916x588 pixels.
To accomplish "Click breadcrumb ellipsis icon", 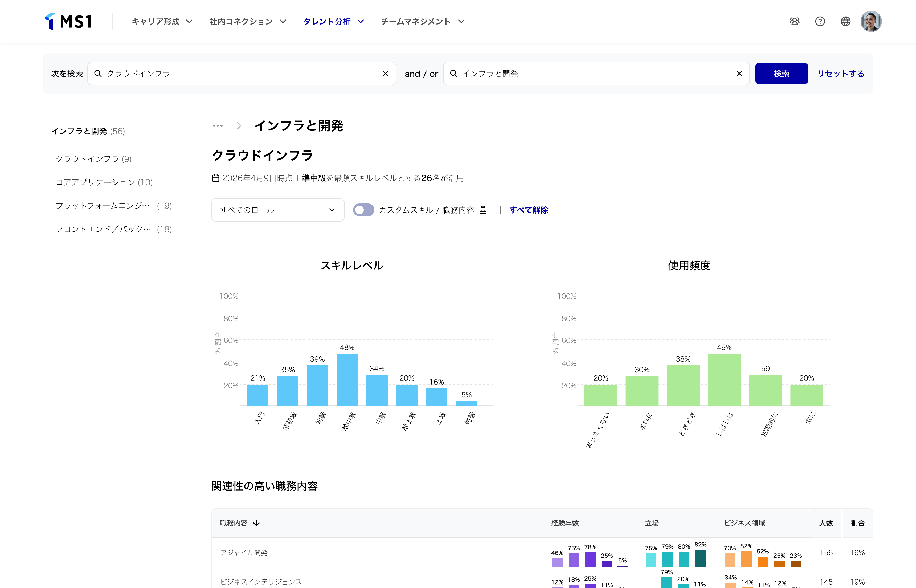I will point(218,126).
